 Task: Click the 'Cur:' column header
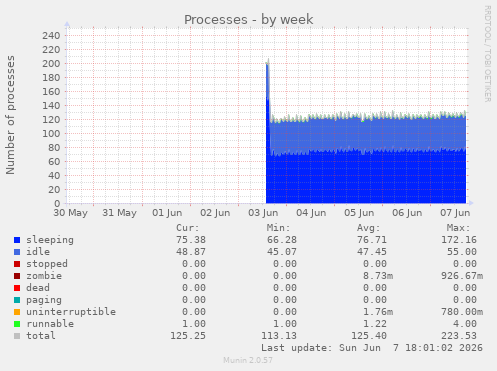pyautogui.click(x=188, y=228)
